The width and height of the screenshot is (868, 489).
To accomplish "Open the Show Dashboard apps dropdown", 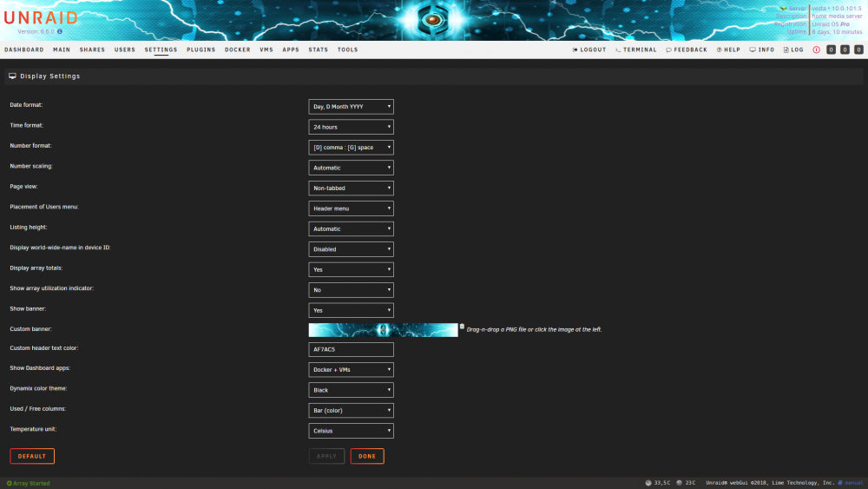I will 351,369.
